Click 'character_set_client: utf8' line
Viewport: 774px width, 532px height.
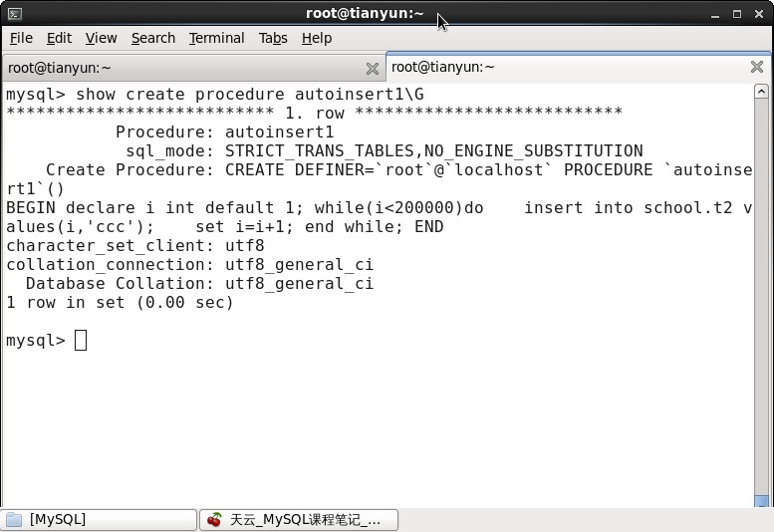click(x=135, y=246)
